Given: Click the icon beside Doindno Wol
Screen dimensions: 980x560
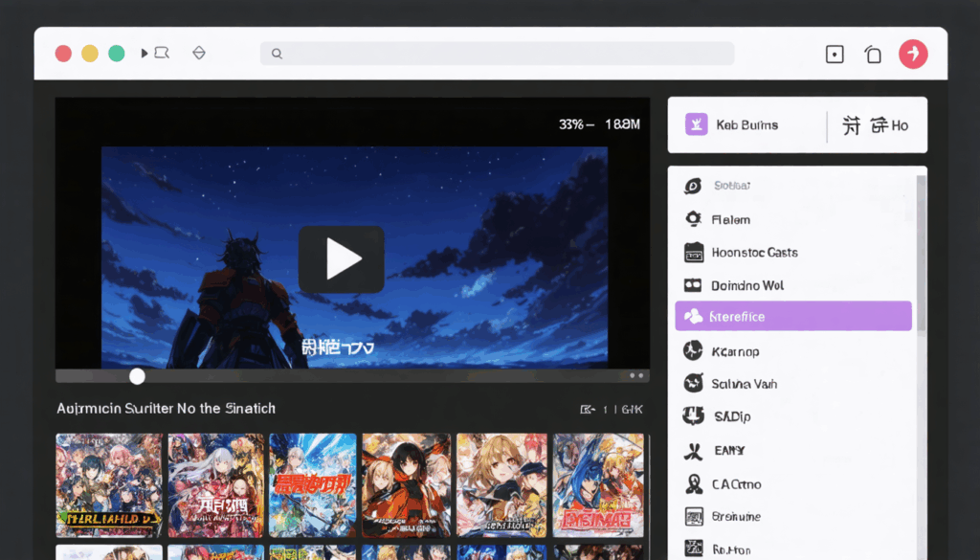Looking at the screenshot, I should (693, 285).
